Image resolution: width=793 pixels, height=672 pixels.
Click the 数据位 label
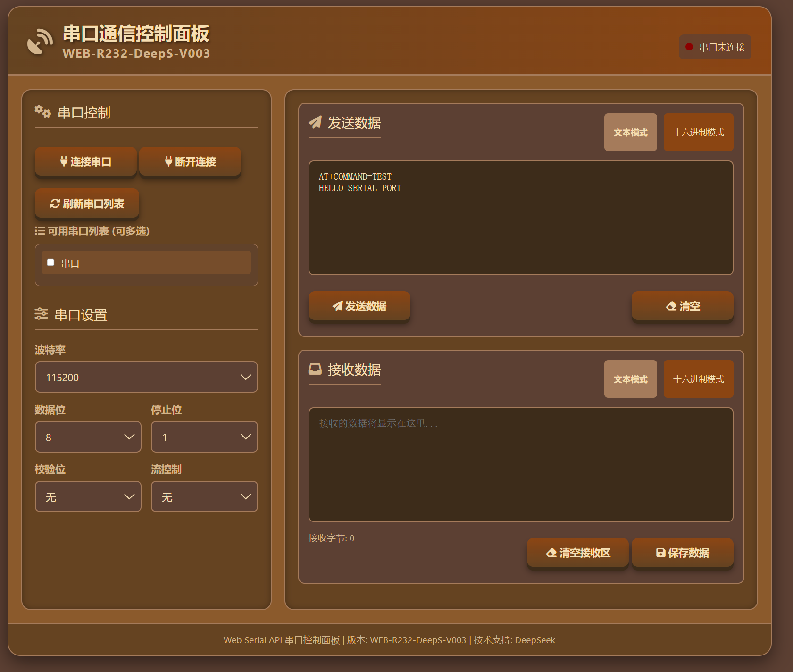tap(50, 410)
